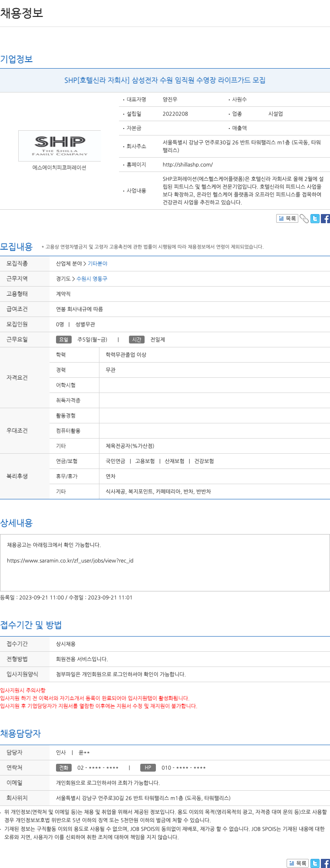Click the HP badge in the 연락처 row

click(x=148, y=768)
